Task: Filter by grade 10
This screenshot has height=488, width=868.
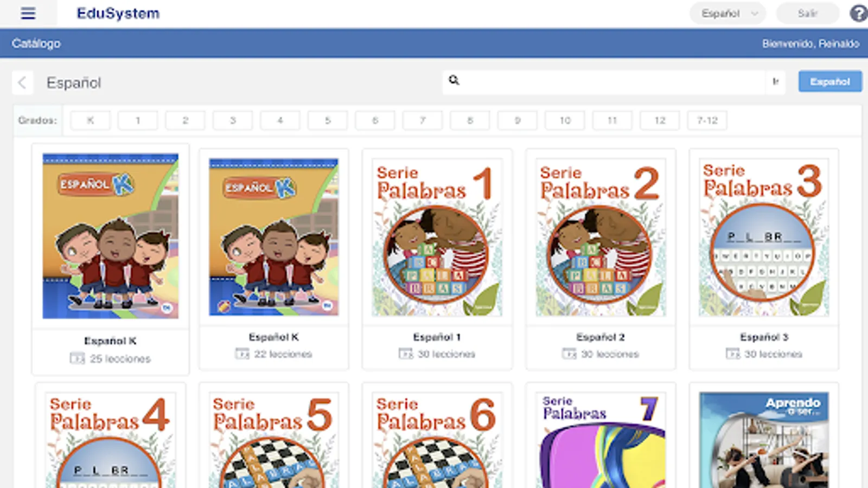Action: coord(565,120)
